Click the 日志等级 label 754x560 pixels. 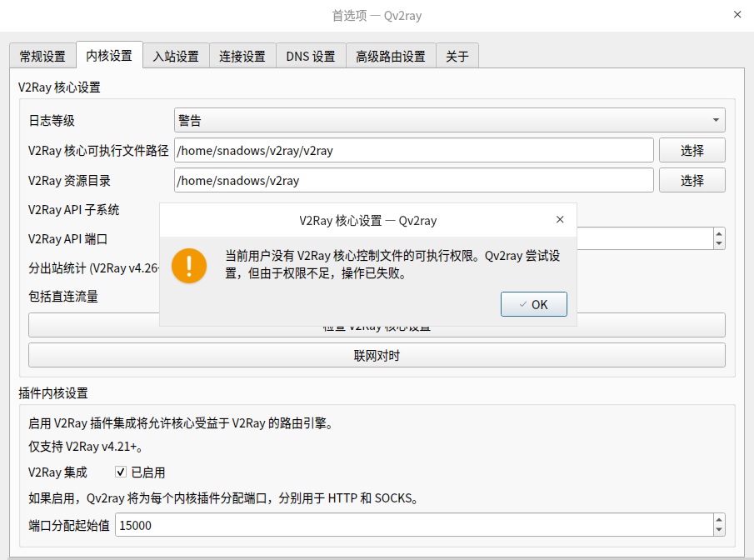pos(52,120)
